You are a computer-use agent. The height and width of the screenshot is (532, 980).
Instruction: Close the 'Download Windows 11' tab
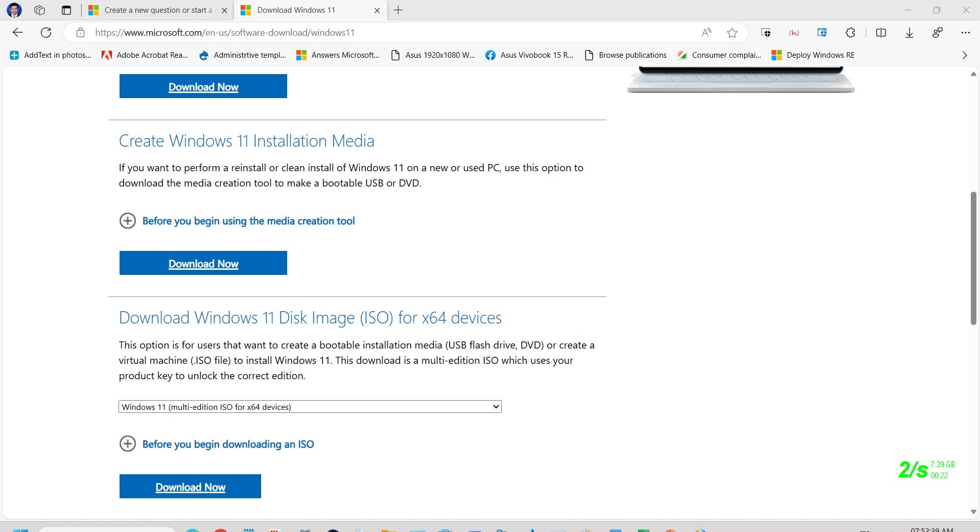(x=377, y=10)
